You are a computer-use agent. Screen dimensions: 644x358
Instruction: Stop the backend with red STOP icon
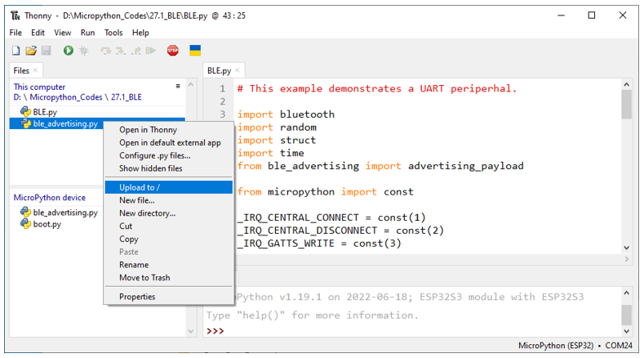[x=173, y=51]
